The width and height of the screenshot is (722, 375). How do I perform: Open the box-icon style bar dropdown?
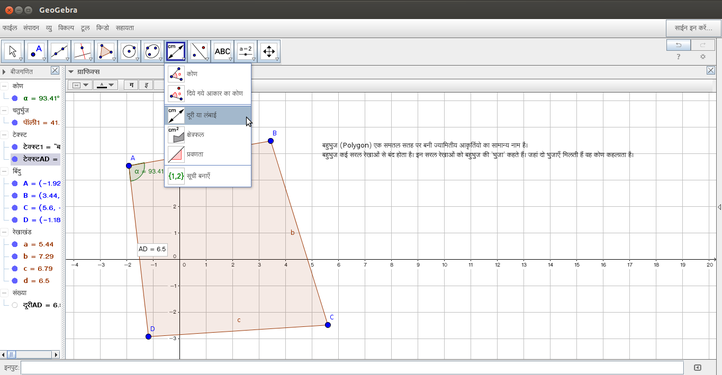pos(81,85)
